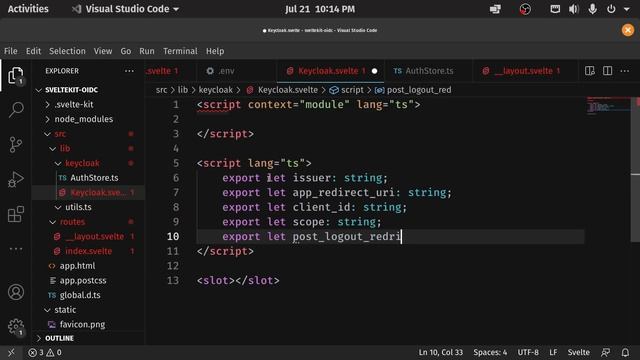This screenshot has height=360, width=640.
Task: Open notifications bell in status bar
Action: [x=625, y=352]
